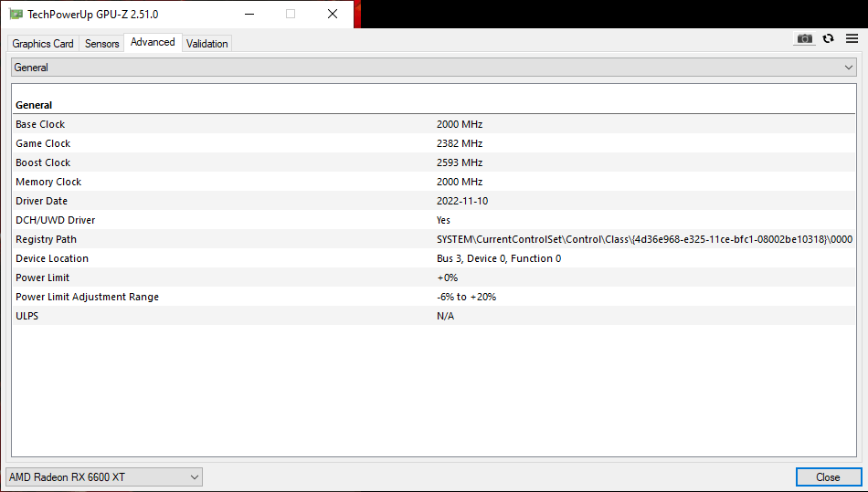Select the Base Clock row label

point(40,124)
